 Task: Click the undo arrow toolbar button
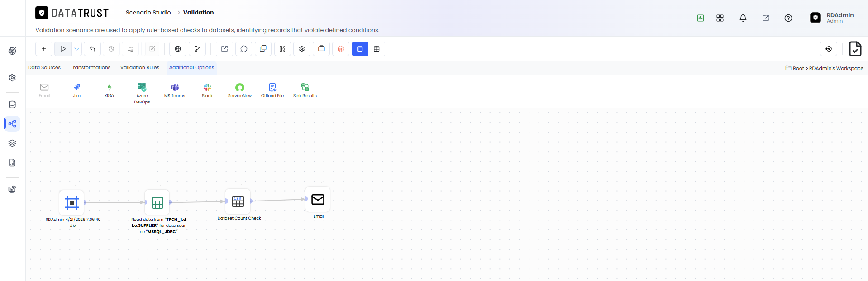pyautogui.click(x=92, y=49)
